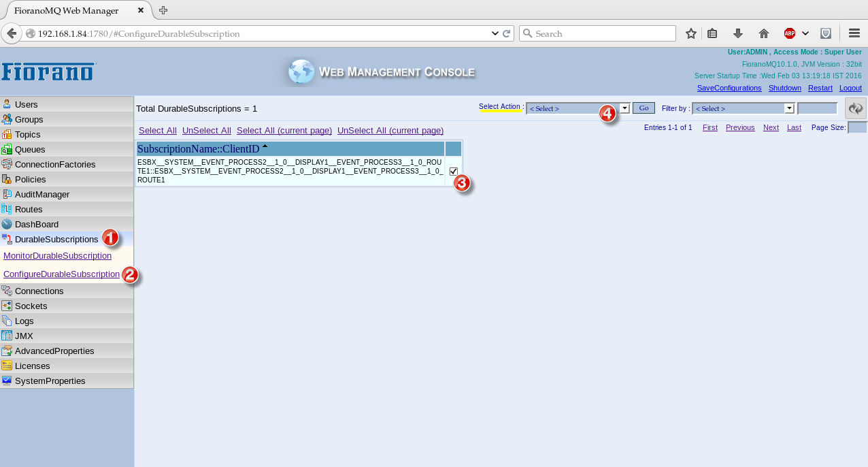The height and width of the screenshot is (467, 868).
Task: Open the Groups menu item
Action: tap(67, 119)
